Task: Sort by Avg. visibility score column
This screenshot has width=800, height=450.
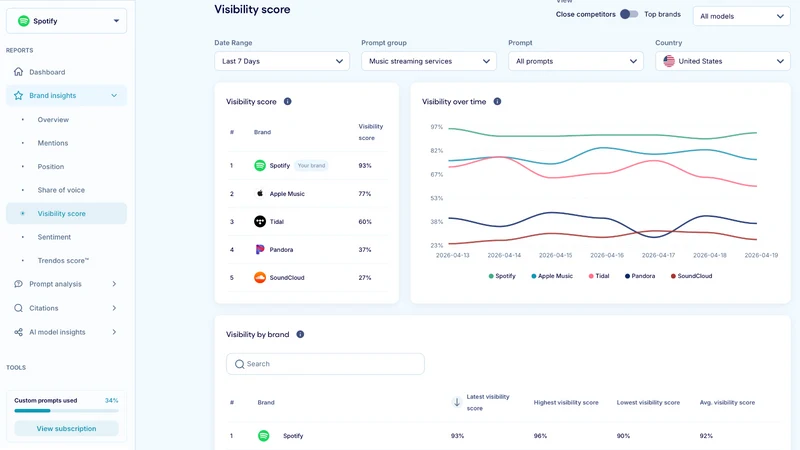Action: coord(727,403)
